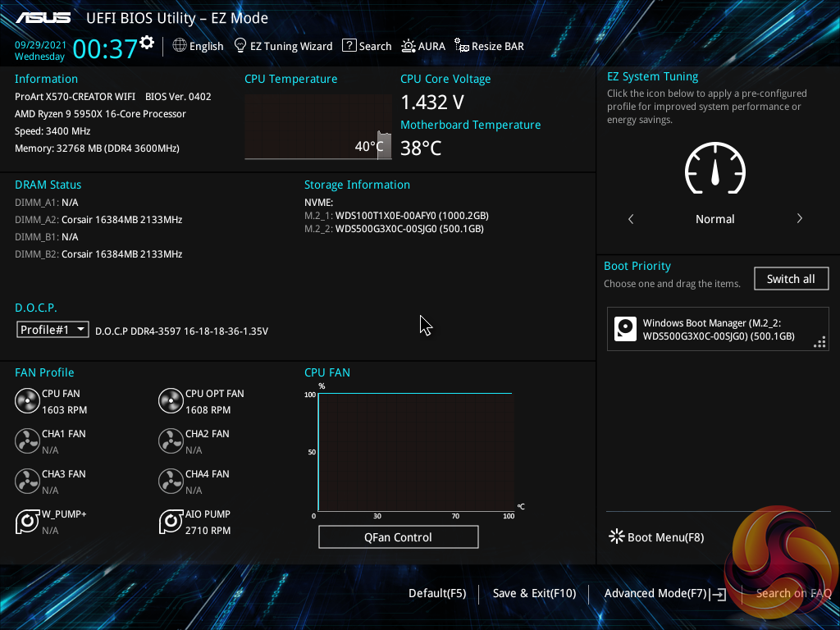
Task: Click the Normal tuning mode label
Action: (x=715, y=219)
